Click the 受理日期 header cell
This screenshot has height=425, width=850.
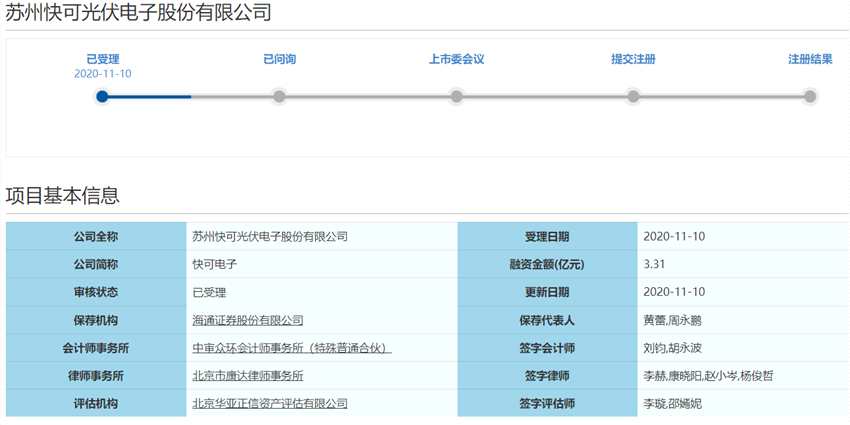coord(548,236)
